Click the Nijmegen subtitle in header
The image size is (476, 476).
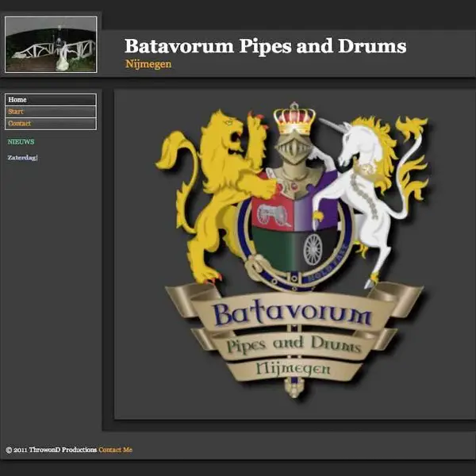[x=148, y=64]
